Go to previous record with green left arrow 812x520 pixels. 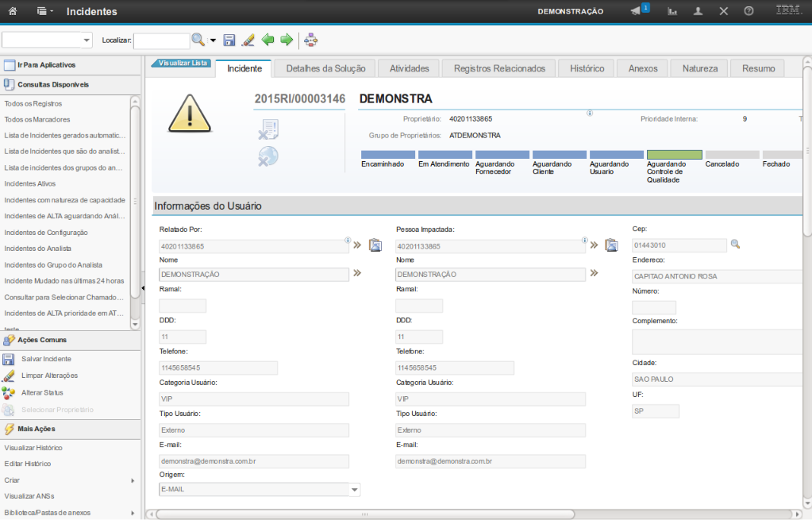pyautogui.click(x=268, y=40)
